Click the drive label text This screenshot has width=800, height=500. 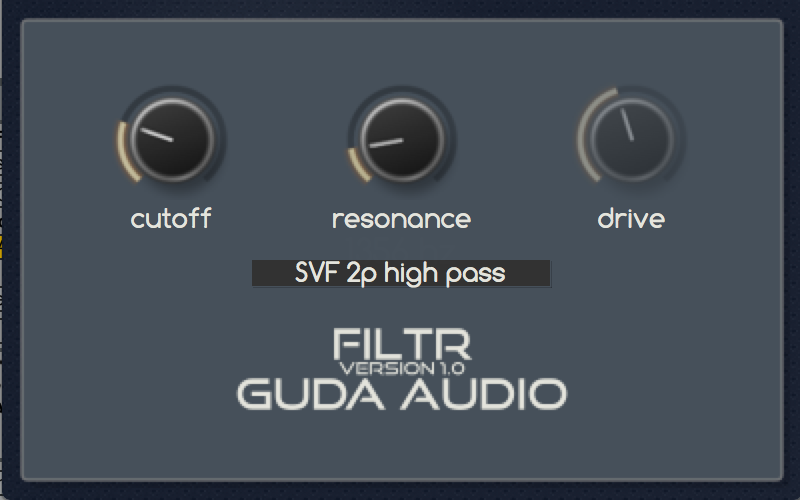631,218
